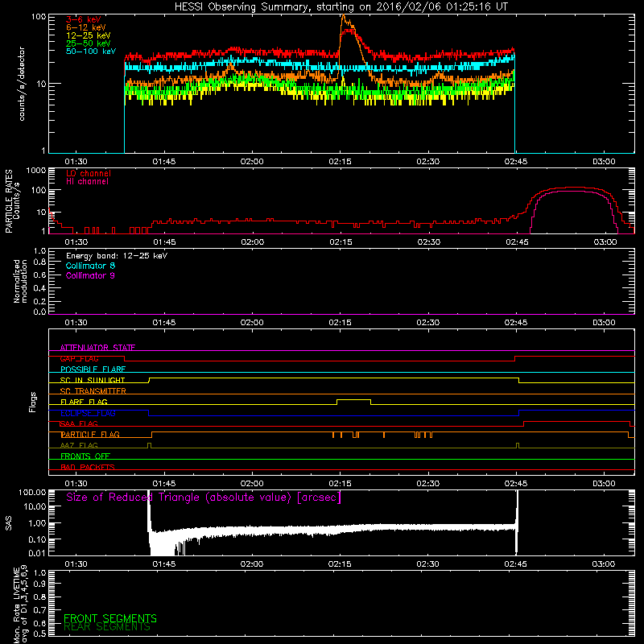Click the 02:15 time label below the Flags panel
This screenshot has width=644, height=644.
[x=340, y=484]
